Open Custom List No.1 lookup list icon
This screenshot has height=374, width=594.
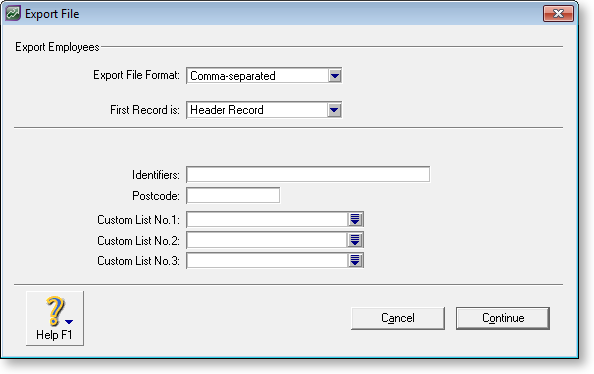pos(355,219)
